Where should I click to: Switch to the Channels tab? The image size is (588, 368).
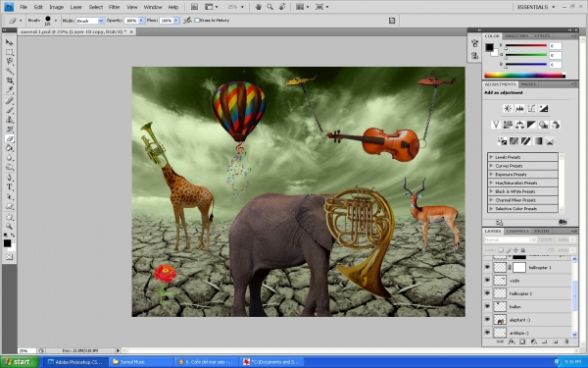click(517, 231)
